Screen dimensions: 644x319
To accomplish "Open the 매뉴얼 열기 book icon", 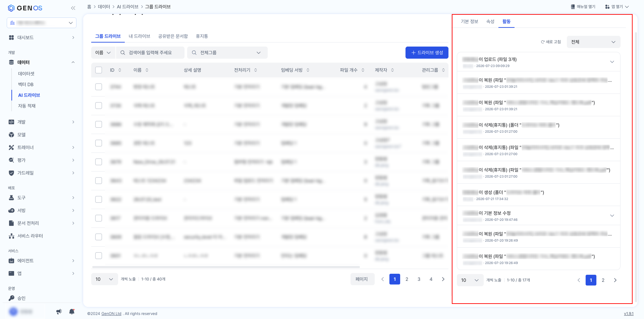I will (x=573, y=7).
